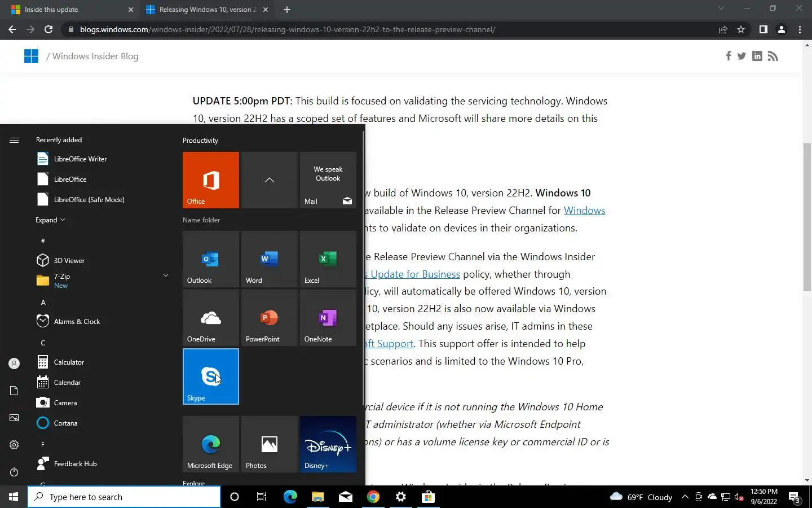Reload the current page
The height and width of the screenshot is (508, 812).
(48, 29)
